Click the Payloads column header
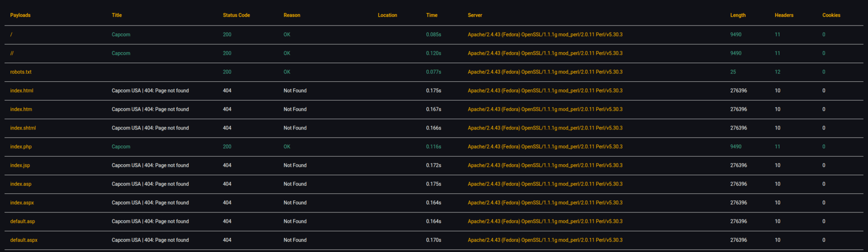 [20, 15]
